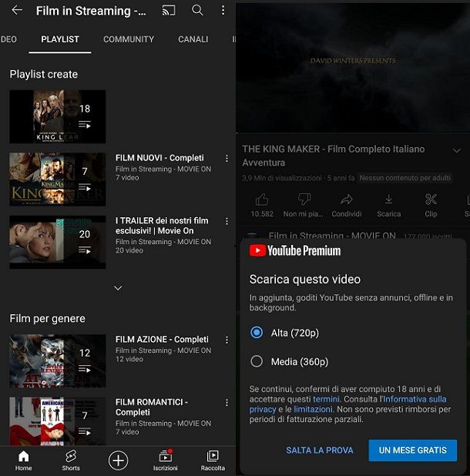Click SALTA LA PROVA button
The image size is (470, 476).
tap(320, 450)
